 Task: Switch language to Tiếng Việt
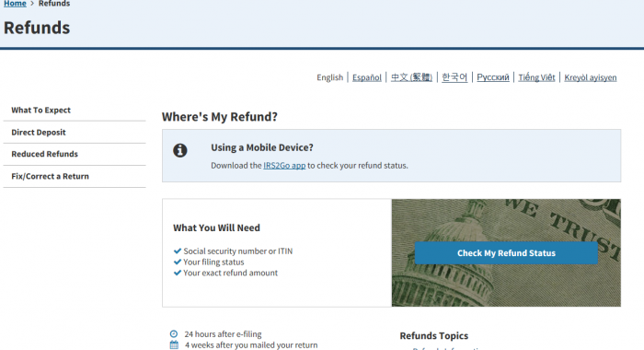coord(536,77)
